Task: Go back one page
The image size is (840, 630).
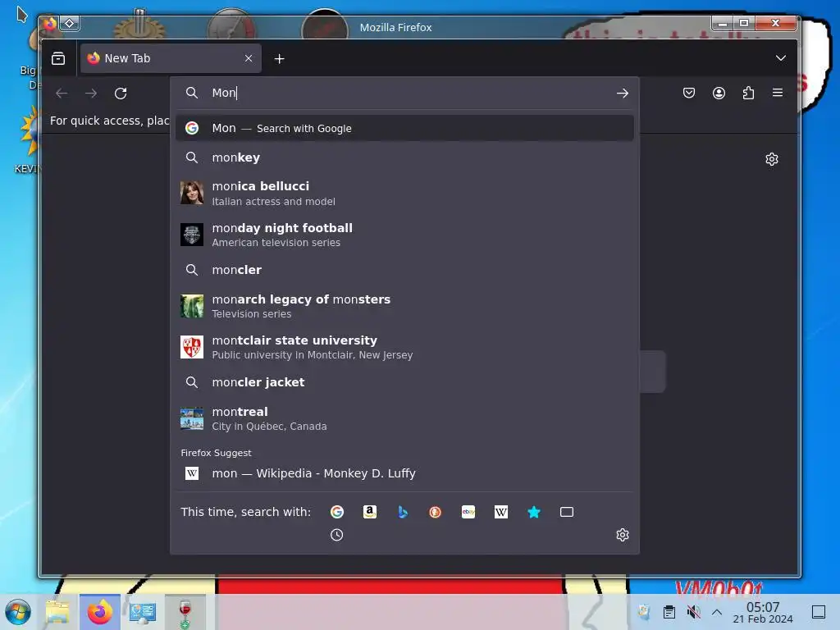Action: point(62,94)
